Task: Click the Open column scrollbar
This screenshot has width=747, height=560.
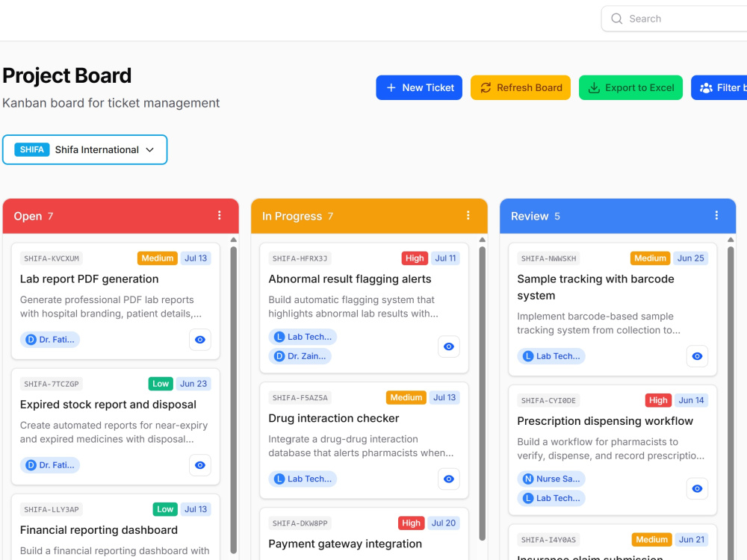Action: click(x=233, y=399)
